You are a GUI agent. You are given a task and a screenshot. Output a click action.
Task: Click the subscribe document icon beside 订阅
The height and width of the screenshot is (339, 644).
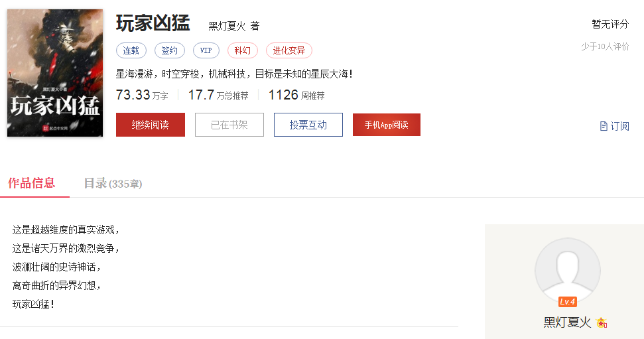tap(604, 126)
